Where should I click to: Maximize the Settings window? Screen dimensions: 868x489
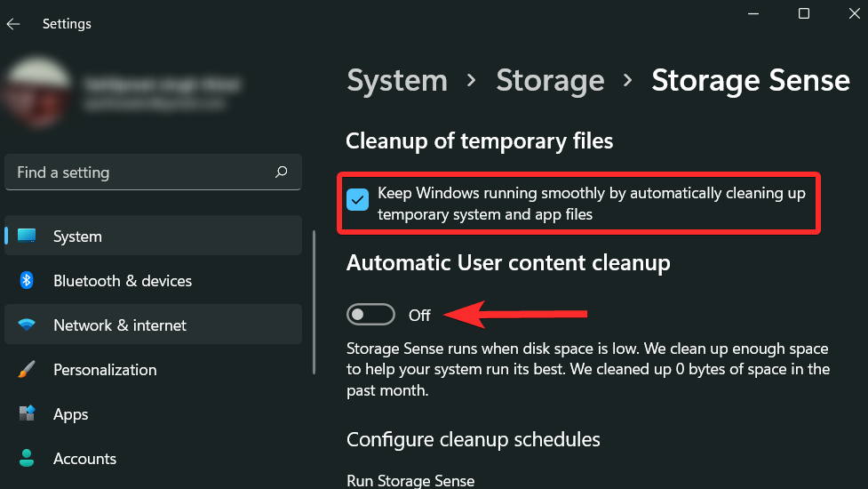click(x=804, y=13)
